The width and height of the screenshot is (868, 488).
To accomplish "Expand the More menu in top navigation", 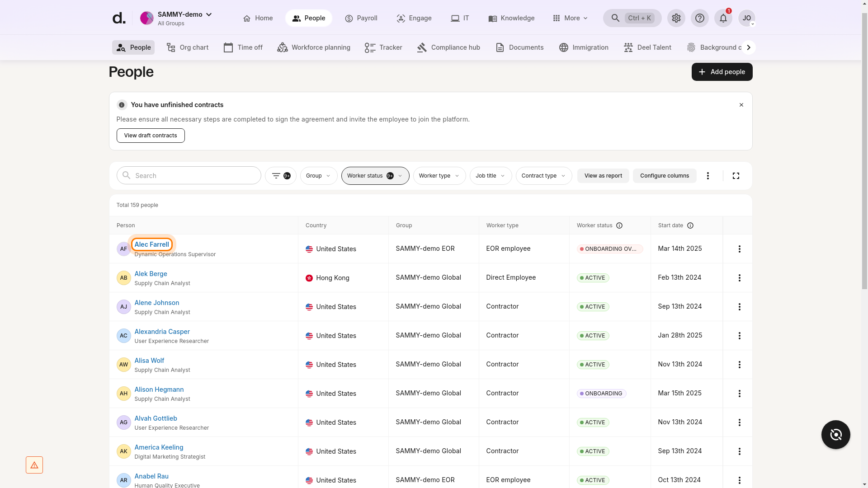I will point(570,18).
